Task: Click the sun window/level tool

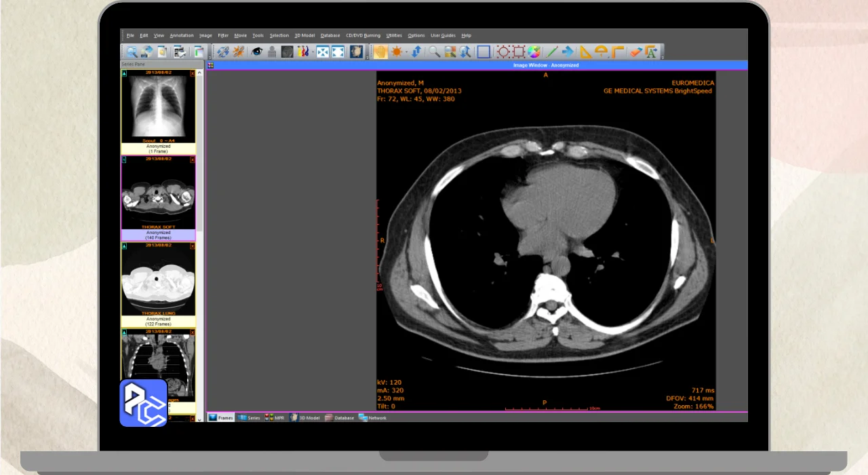Action: pyautogui.click(x=397, y=52)
